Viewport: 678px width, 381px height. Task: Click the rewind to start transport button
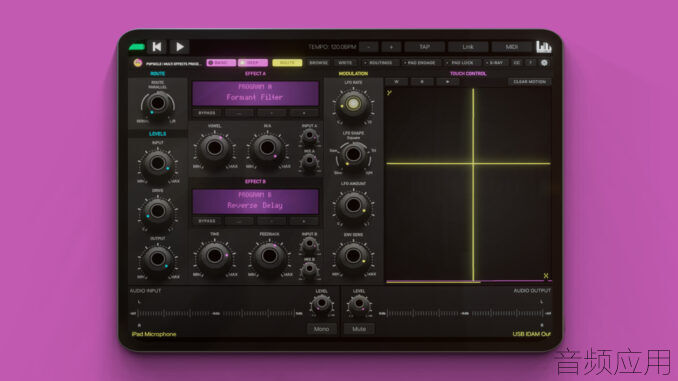click(157, 46)
